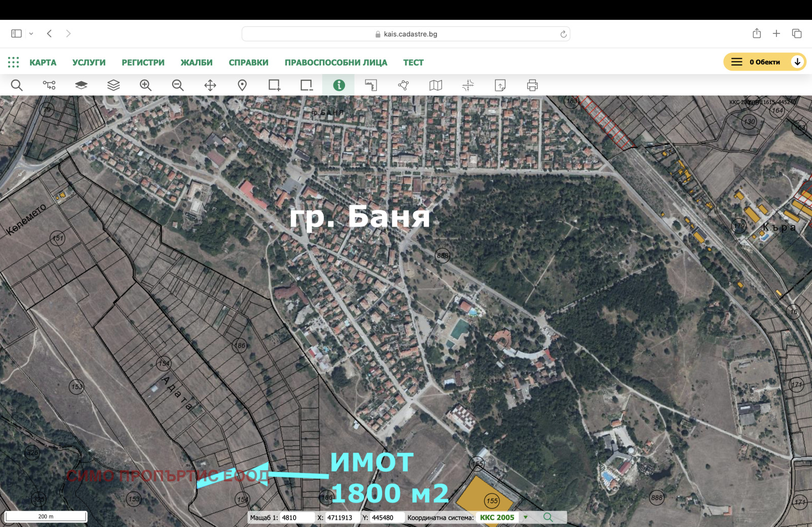Click the ПРАВОСПОСОБНИ ЛИЦА link
This screenshot has width=812, height=527.
[x=335, y=62]
